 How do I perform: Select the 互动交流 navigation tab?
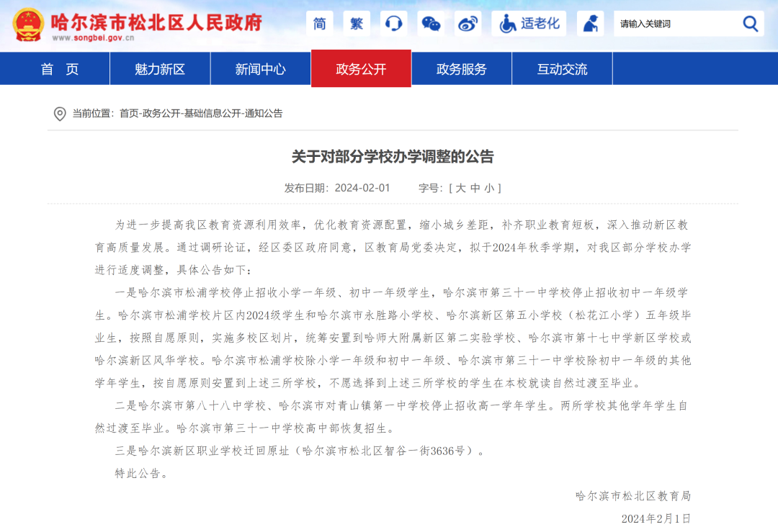pos(562,69)
